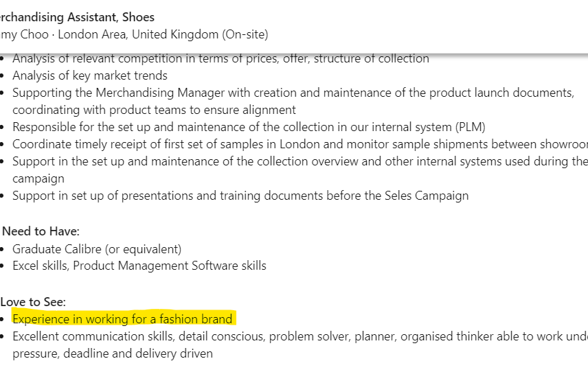This screenshot has width=588, height=372.
Task: Click the 'Analysis of key market trends' bullet text
Action: coord(90,75)
